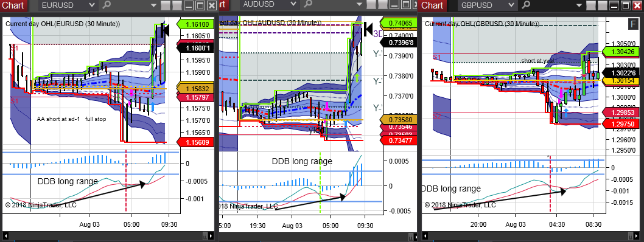Select the 1.3022'6 black price marker
This screenshot has width=644, height=242.
[x=621, y=73]
